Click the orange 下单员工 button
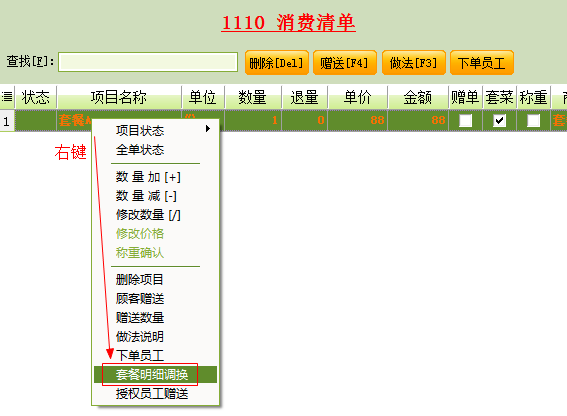The width and height of the screenshot is (567, 416). tap(482, 63)
